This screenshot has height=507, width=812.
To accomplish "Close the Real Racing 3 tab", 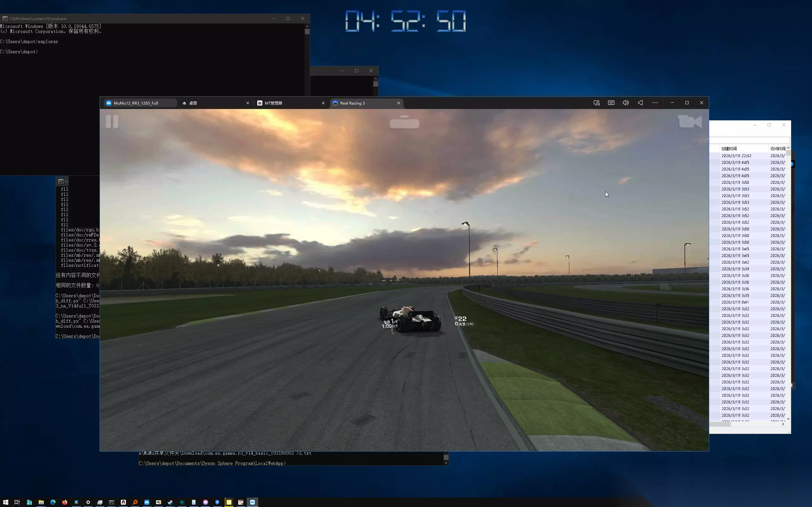I will [399, 103].
